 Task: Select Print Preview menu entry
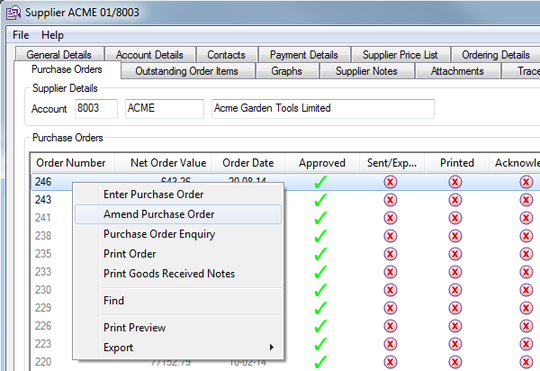point(178,328)
